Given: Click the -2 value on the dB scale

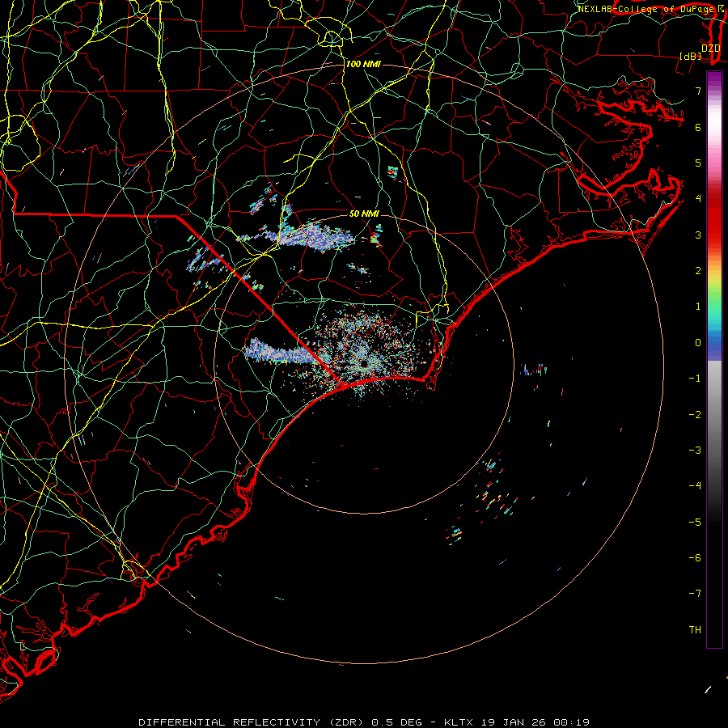Looking at the screenshot, I should coord(695,415).
